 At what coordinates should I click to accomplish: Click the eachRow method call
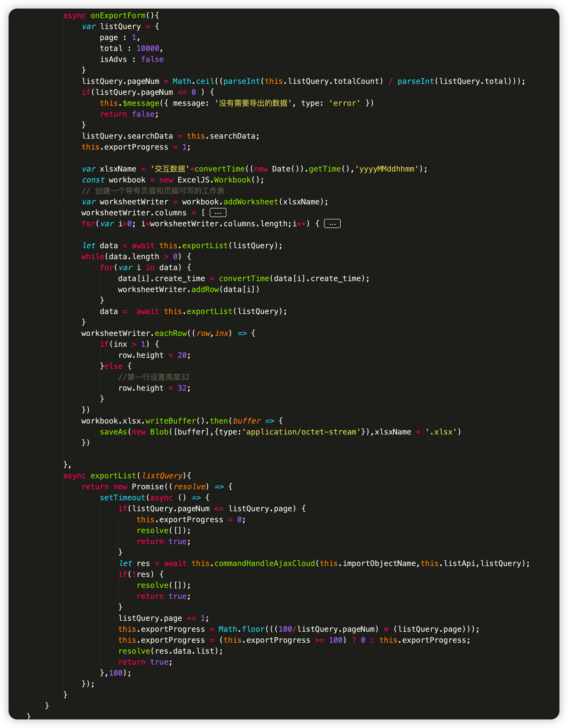(x=170, y=333)
